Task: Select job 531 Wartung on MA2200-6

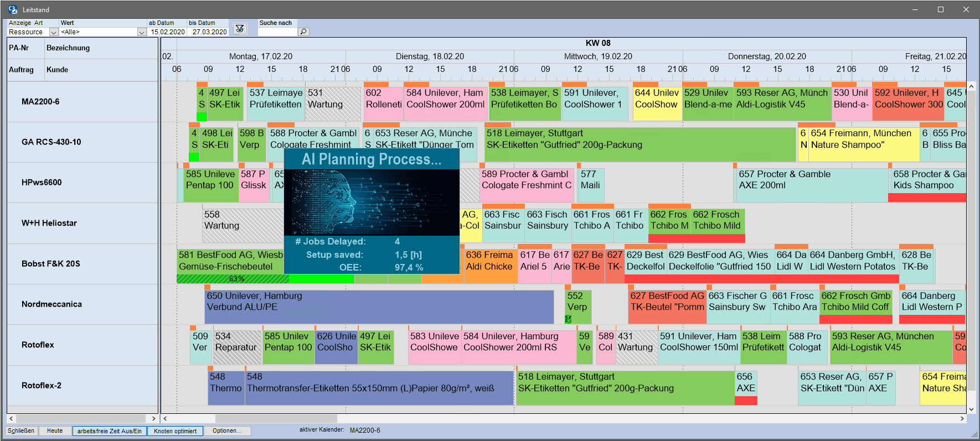Action: (x=333, y=103)
